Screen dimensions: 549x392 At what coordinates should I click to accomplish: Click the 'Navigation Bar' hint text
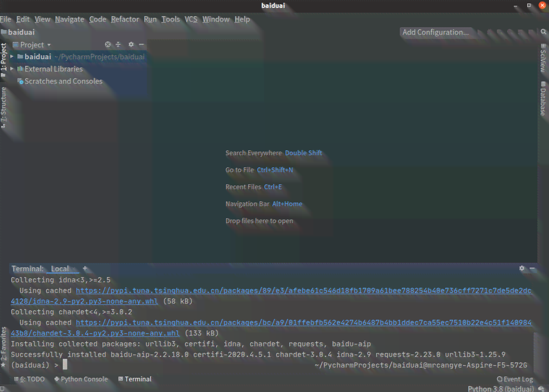click(x=247, y=204)
